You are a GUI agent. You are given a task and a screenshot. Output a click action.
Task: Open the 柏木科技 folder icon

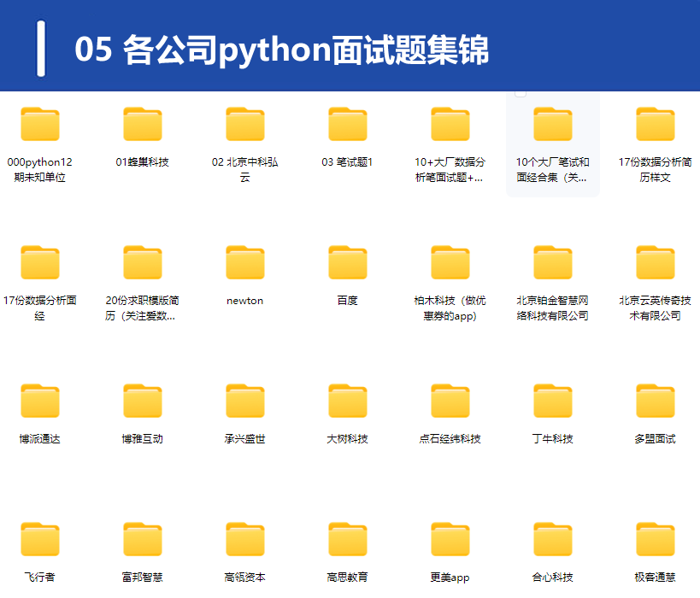(x=450, y=262)
